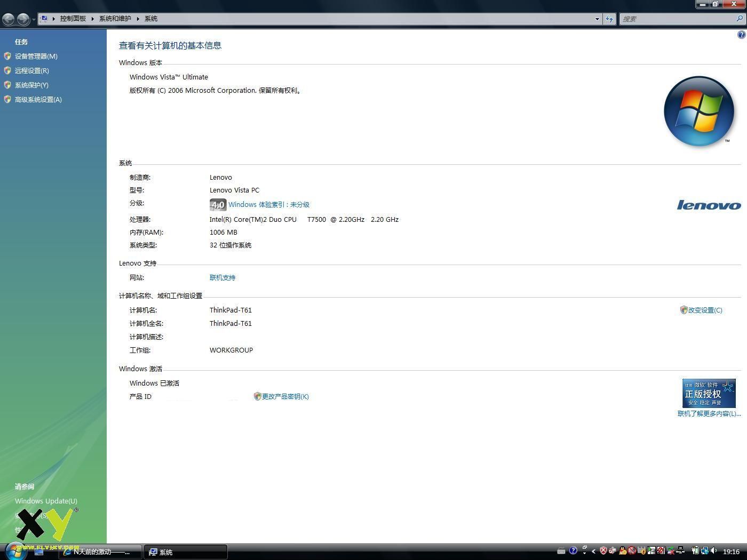The image size is (747, 560).
Task: Click the show desktop quick launch icon
Action: (39, 551)
